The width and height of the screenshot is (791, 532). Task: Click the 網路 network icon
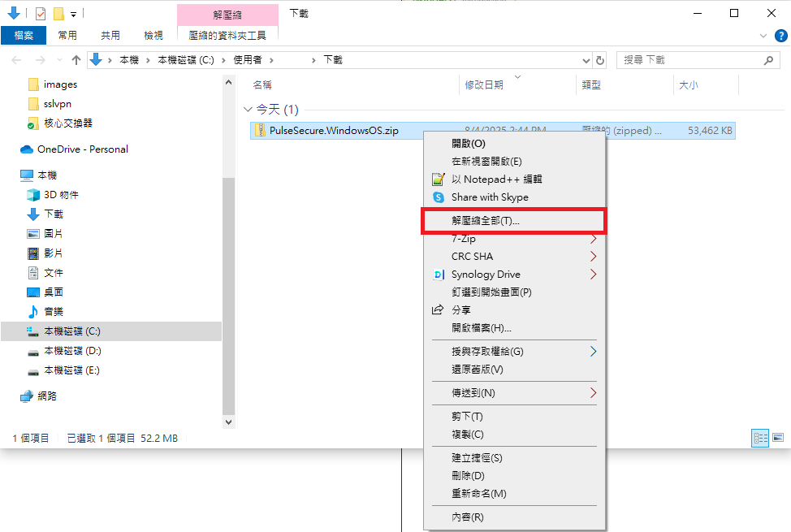(27, 396)
